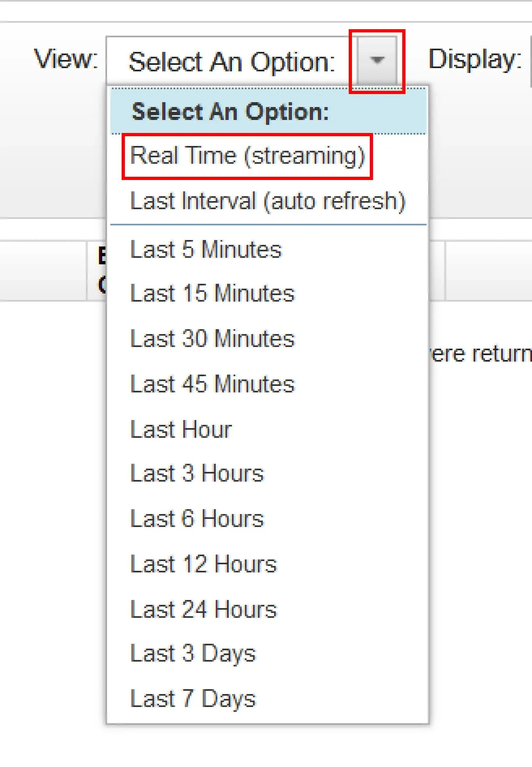532x767 pixels.
Task: Pick Last 15 Minutes time range
Action: (x=212, y=294)
